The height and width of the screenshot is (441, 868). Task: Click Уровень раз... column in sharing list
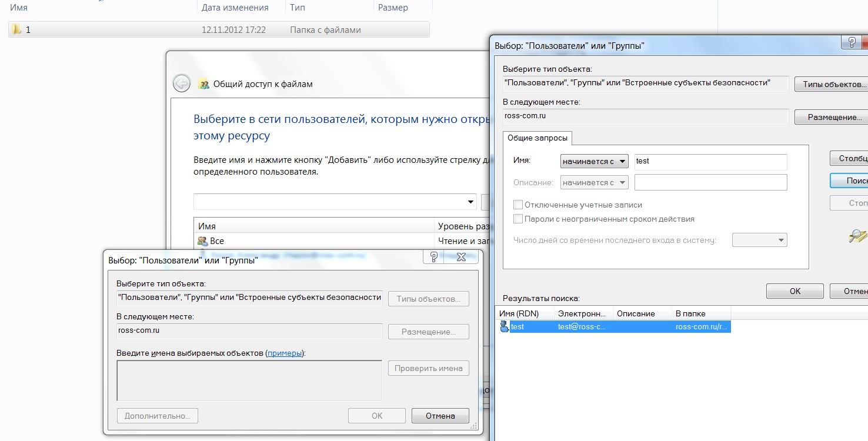(x=462, y=226)
